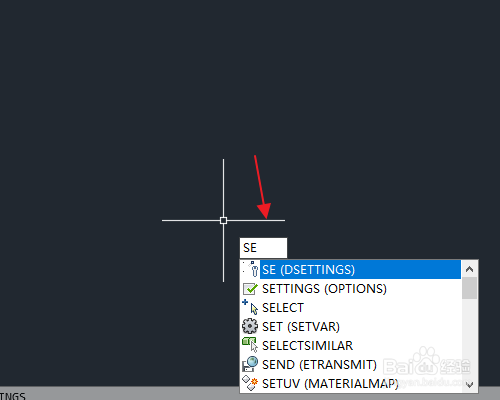This screenshot has width=500, height=400.
Task: Click the gear icon for SETVAR
Action: pos(250,326)
